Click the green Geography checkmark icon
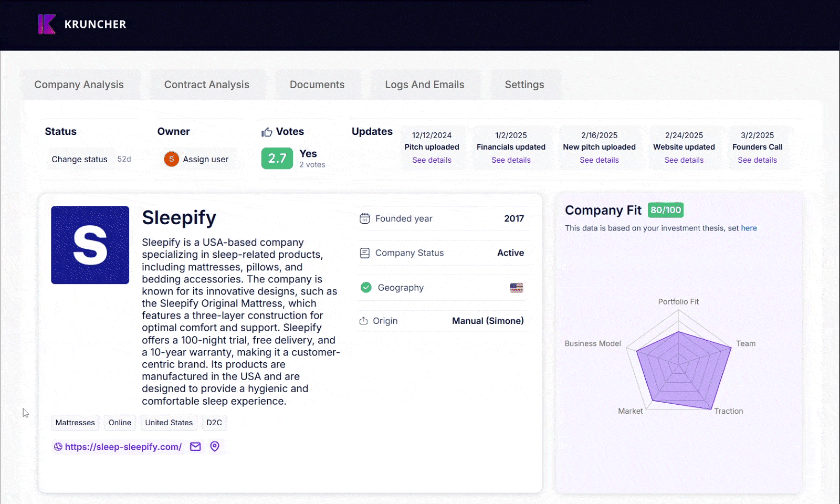 (x=366, y=287)
